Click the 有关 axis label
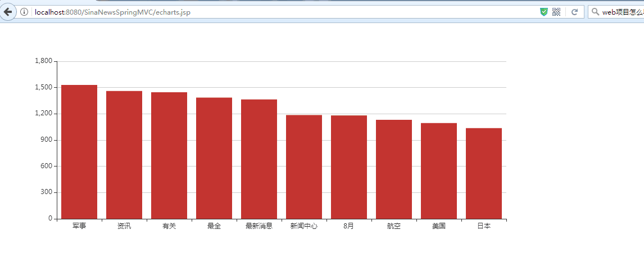 click(169, 226)
